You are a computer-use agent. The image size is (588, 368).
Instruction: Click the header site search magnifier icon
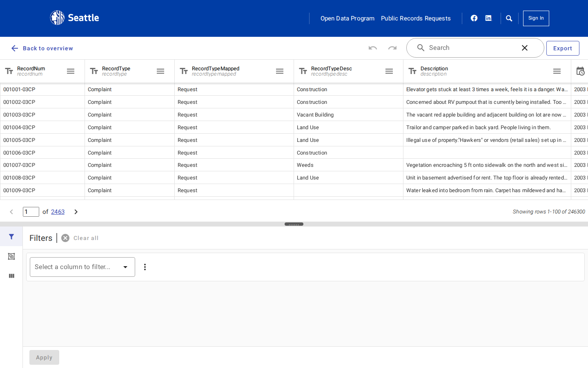(x=509, y=18)
